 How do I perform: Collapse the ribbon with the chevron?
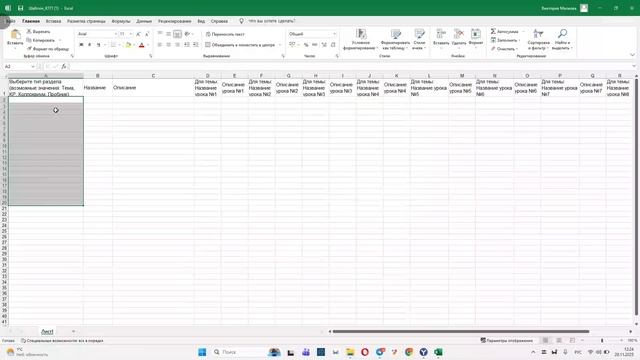click(x=632, y=55)
